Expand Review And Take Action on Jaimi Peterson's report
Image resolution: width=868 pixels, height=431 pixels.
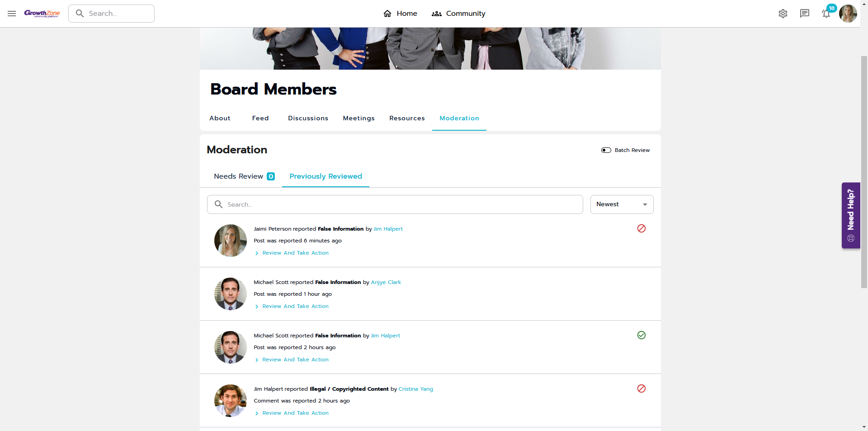click(x=295, y=253)
